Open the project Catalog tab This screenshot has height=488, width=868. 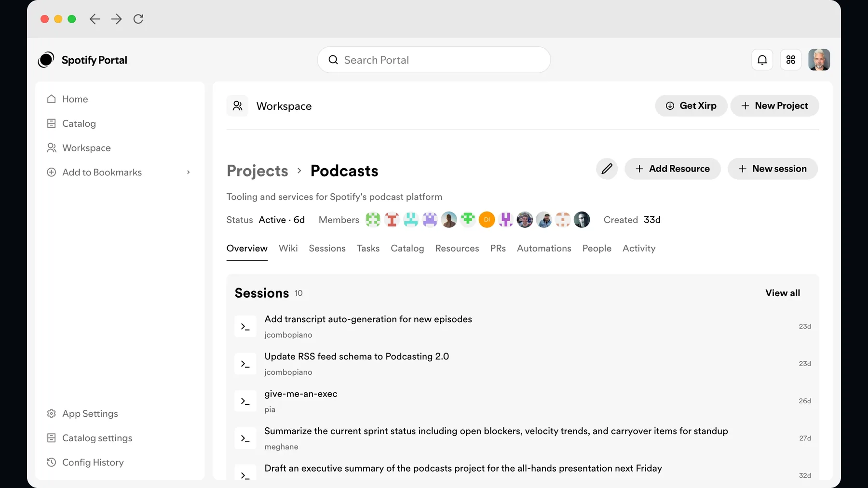point(407,249)
